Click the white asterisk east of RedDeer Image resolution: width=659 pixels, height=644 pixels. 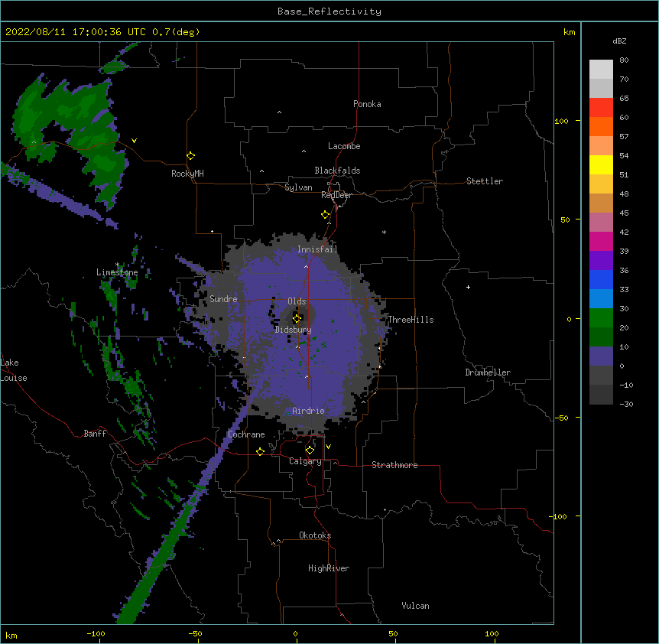(384, 233)
